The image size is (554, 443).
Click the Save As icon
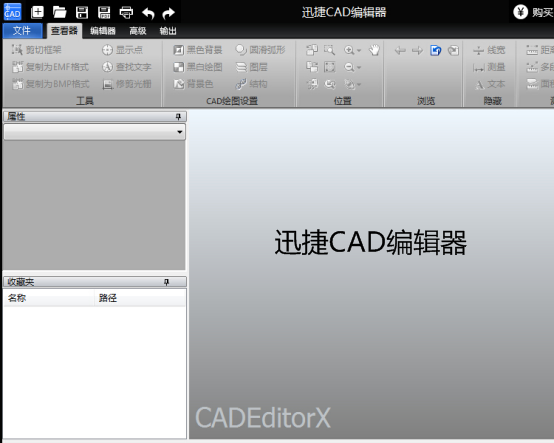click(x=104, y=12)
